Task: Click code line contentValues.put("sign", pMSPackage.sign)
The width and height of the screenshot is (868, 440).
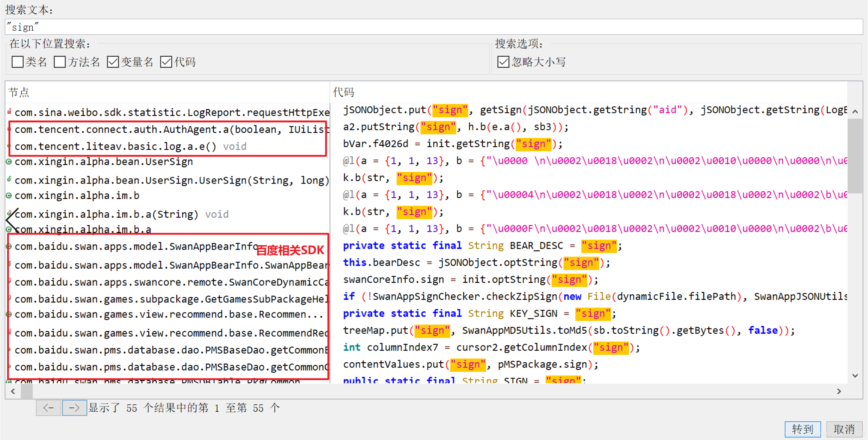Action: tap(471, 364)
